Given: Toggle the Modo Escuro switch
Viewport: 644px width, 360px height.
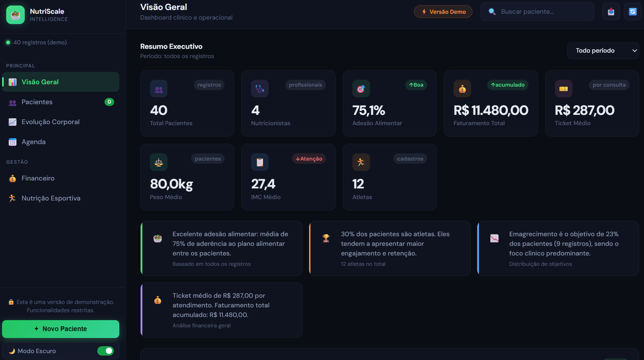Looking at the screenshot, I should [106, 351].
